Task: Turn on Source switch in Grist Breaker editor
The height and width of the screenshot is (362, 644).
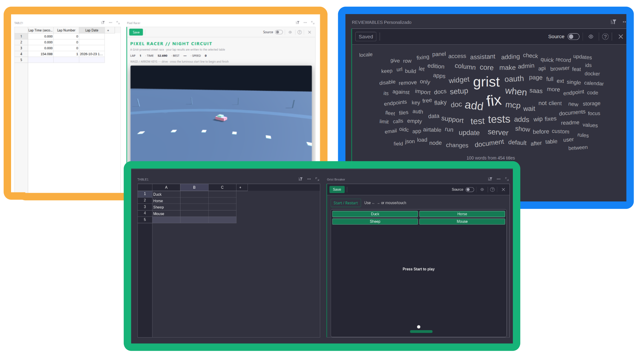Action: click(x=470, y=189)
